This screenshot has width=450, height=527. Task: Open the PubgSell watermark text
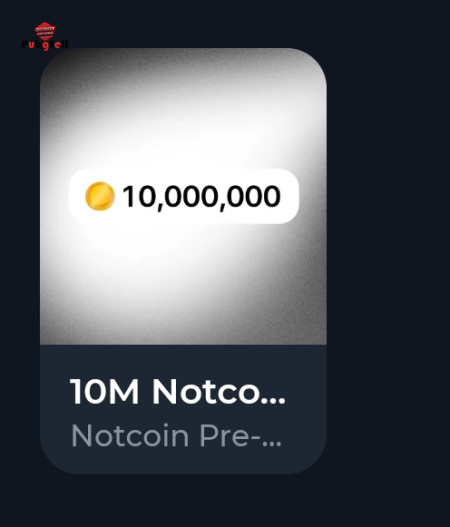(x=45, y=44)
